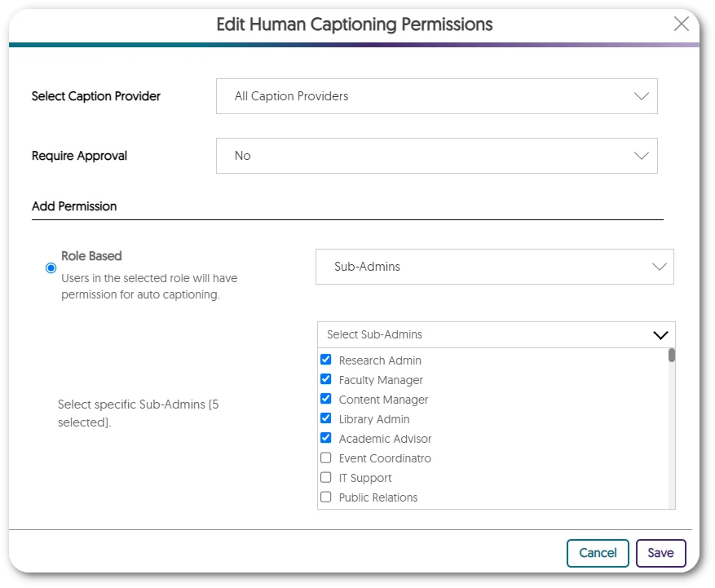The height and width of the screenshot is (588, 715).
Task: Uncheck Academic Advisor
Action: 326,438
